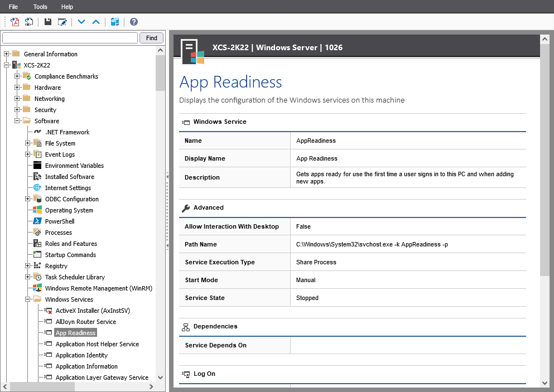Screen dimensions: 554x392
Task: Collapse the Windows Services node
Action: pyautogui.click(x=27, y=299)
